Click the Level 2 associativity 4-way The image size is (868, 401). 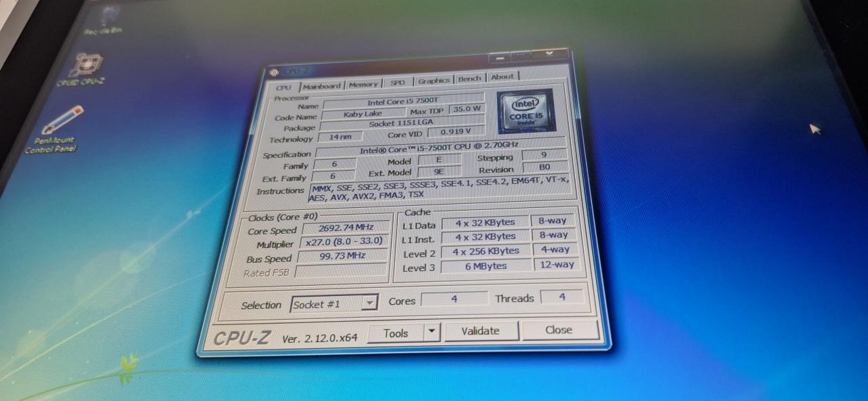click(555, 249)
